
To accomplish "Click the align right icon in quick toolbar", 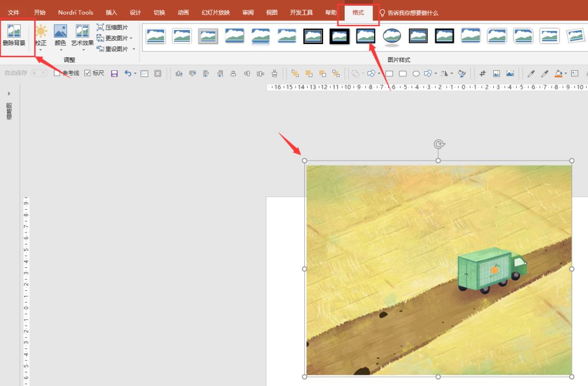I will (220, 73).
